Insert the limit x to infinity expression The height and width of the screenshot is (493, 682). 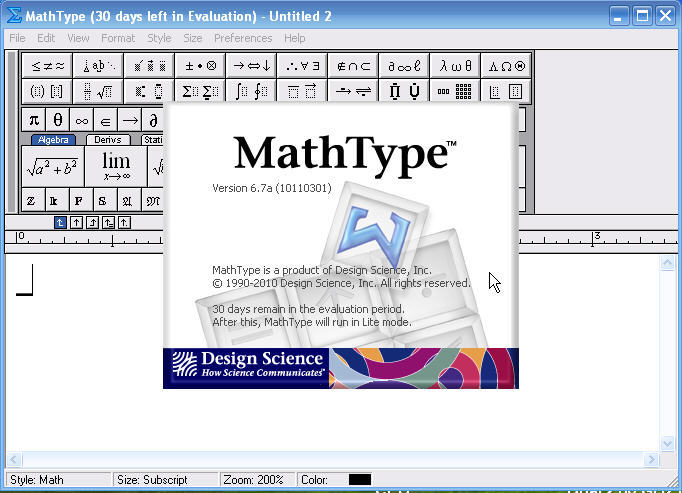point(116,167)
